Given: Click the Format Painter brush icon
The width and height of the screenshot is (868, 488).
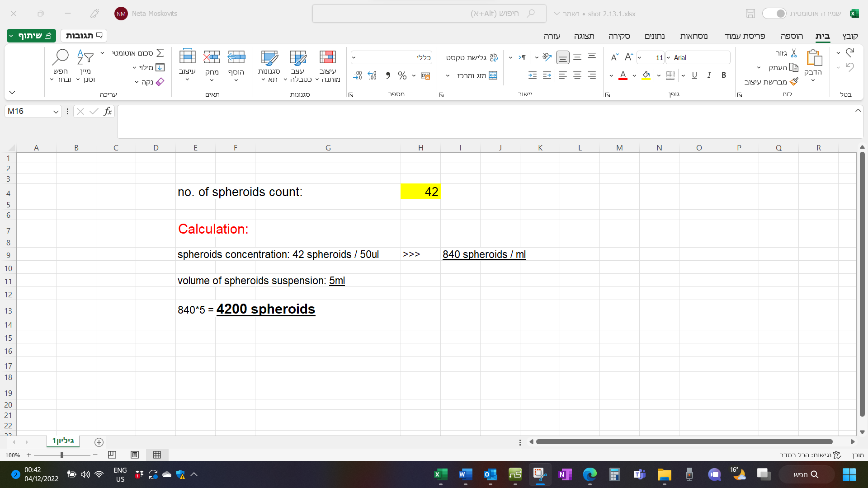Looking at the screenshot, I should [x=794, y=82].
